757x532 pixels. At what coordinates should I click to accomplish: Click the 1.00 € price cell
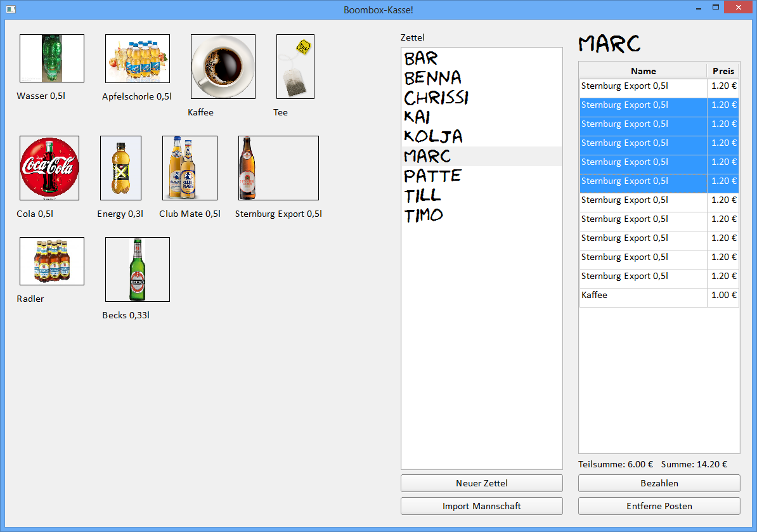723,297
